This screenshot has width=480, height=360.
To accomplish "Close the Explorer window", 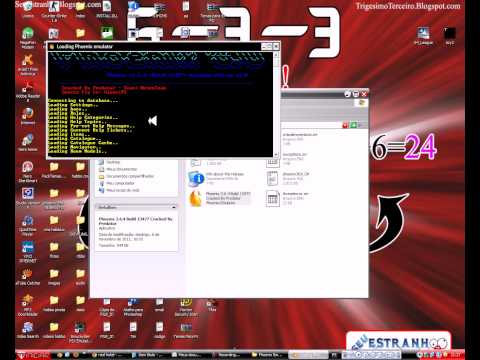I will click(x=364, y=94).
